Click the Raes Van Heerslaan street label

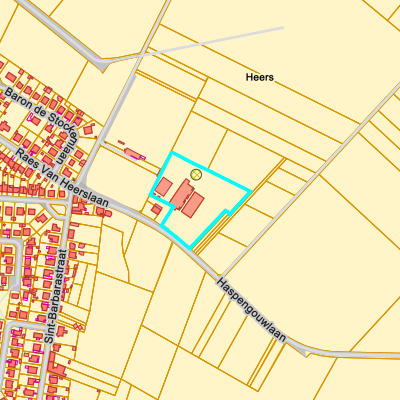point(62,178)
